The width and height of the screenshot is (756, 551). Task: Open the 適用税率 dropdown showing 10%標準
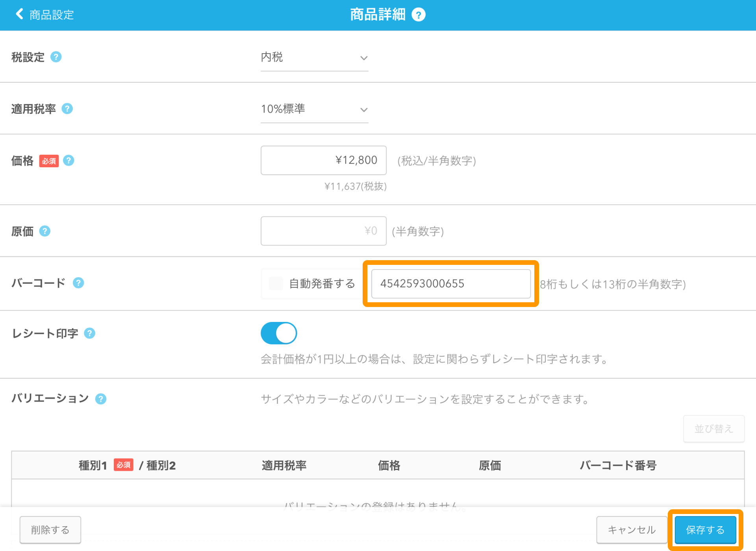tap(314, 109)
